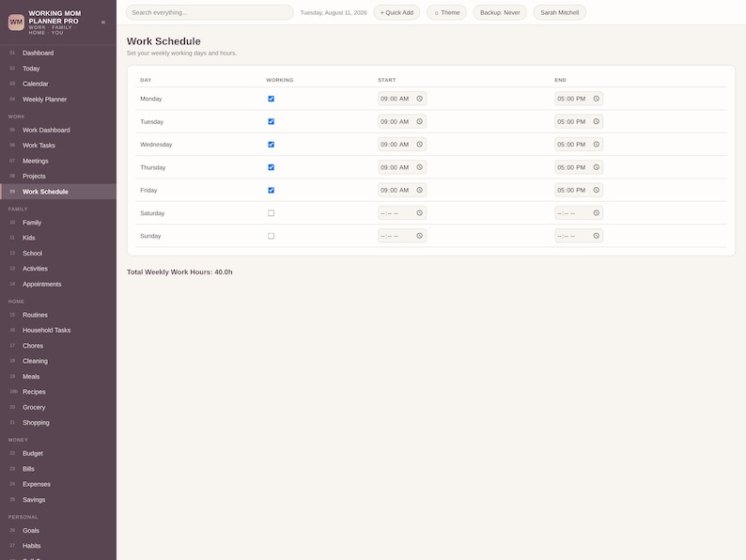Click the empty Saturday start time field
Viewport: 746px width, 560px height.
[402, 212]
